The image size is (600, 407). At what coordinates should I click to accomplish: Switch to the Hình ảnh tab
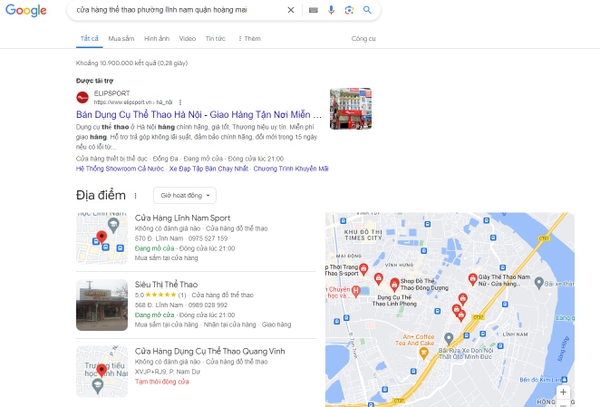tap(157, 39)
